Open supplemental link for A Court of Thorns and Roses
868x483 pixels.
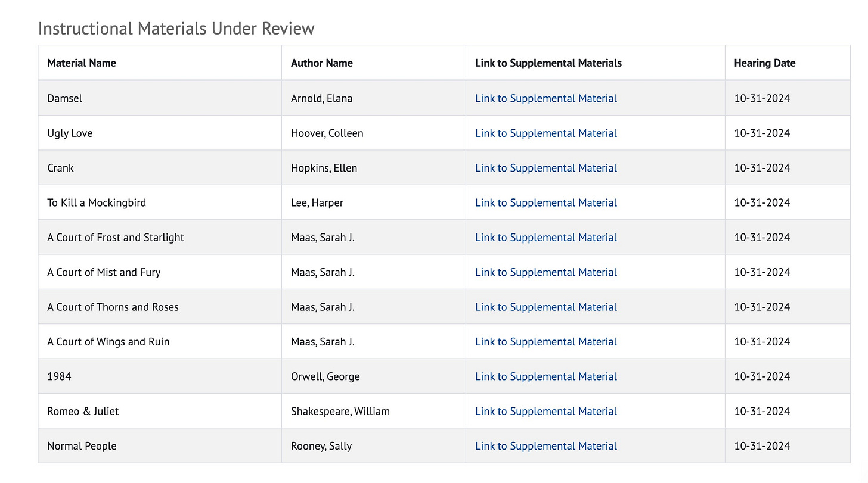click(545, 307)
